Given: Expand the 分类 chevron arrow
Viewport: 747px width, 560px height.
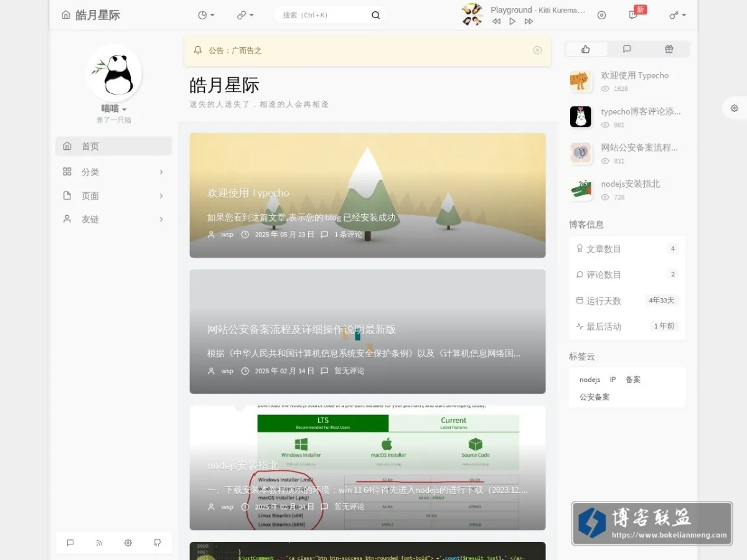Looking at the screenshot, I should coord(161,172).
